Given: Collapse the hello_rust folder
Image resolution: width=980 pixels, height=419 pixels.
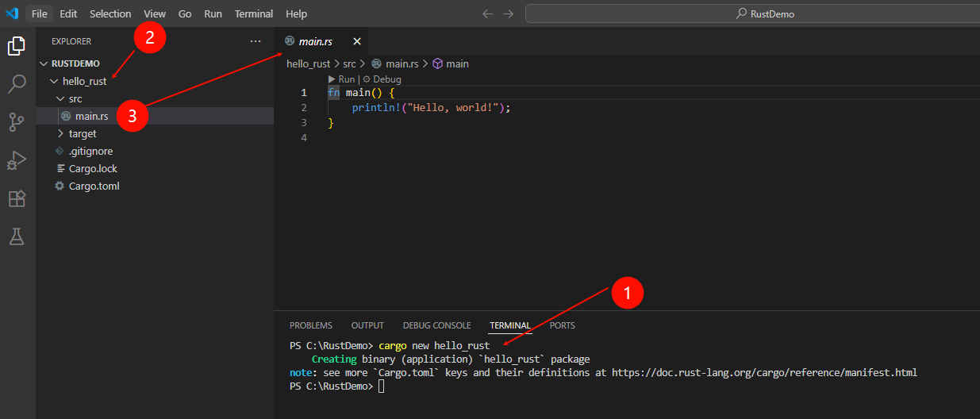Looking at the screenshot, I should (x=54, y=81).
